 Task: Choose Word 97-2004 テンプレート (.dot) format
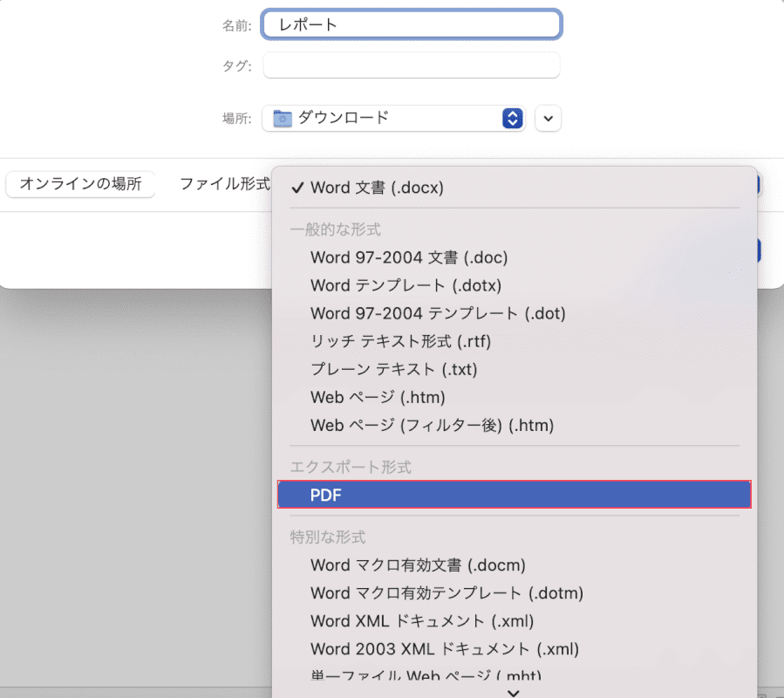tap(514, 313)
